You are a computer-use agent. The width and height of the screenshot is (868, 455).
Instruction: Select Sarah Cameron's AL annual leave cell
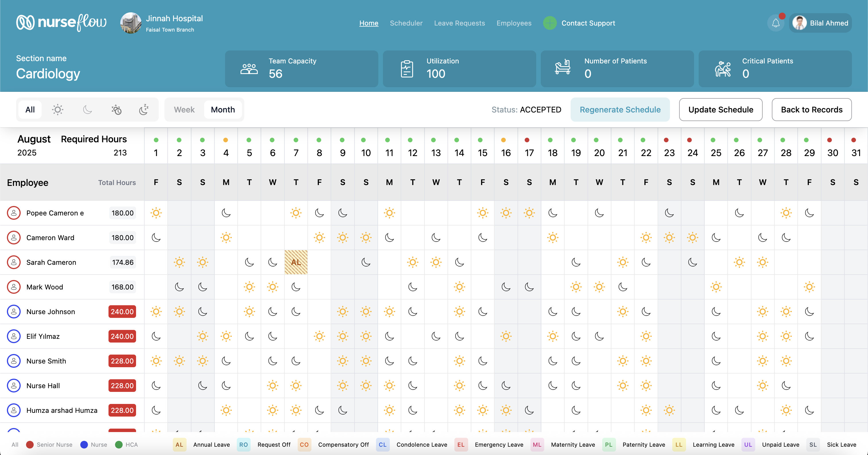(296, 262)
